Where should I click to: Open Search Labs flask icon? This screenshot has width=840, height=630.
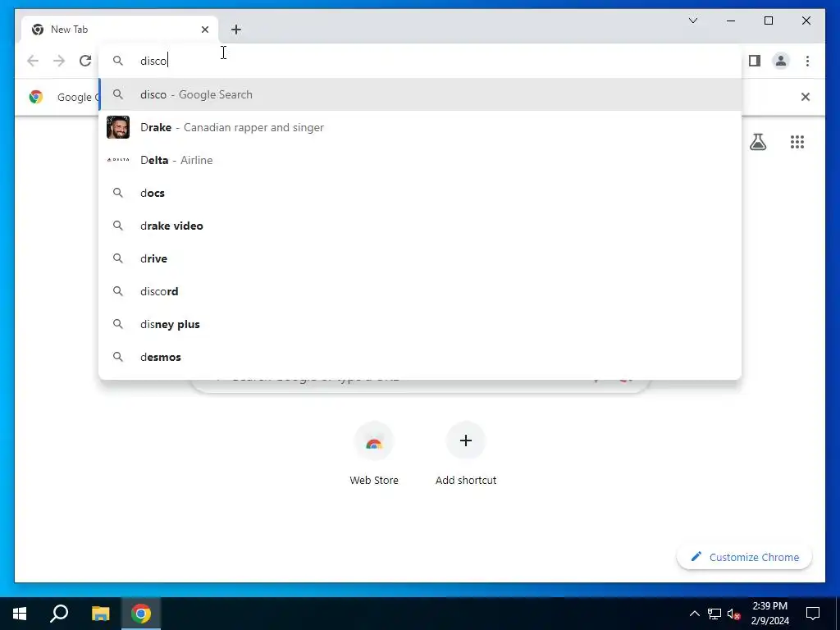point(757,142)
